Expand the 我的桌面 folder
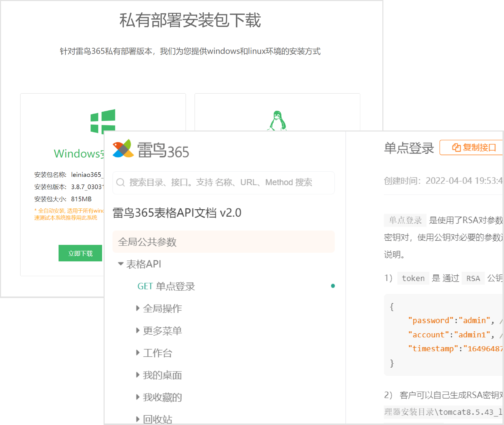Viewport: 504px width, 425px height. point(138,375)
